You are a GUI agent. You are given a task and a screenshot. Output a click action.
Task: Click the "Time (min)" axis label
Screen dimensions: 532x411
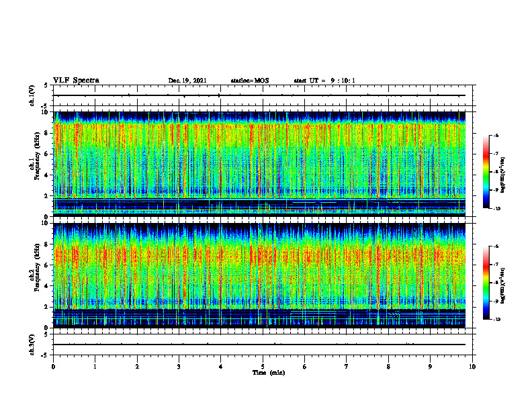[269, 373]
